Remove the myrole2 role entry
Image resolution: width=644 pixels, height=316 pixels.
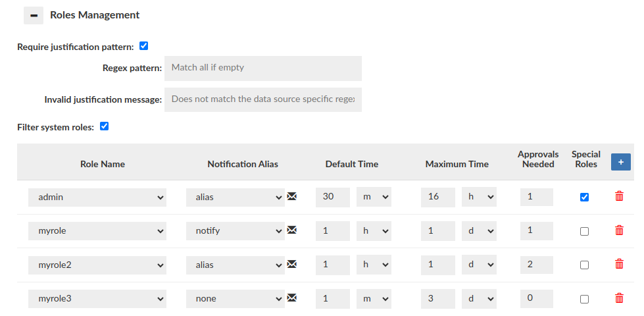click(619, 264)
